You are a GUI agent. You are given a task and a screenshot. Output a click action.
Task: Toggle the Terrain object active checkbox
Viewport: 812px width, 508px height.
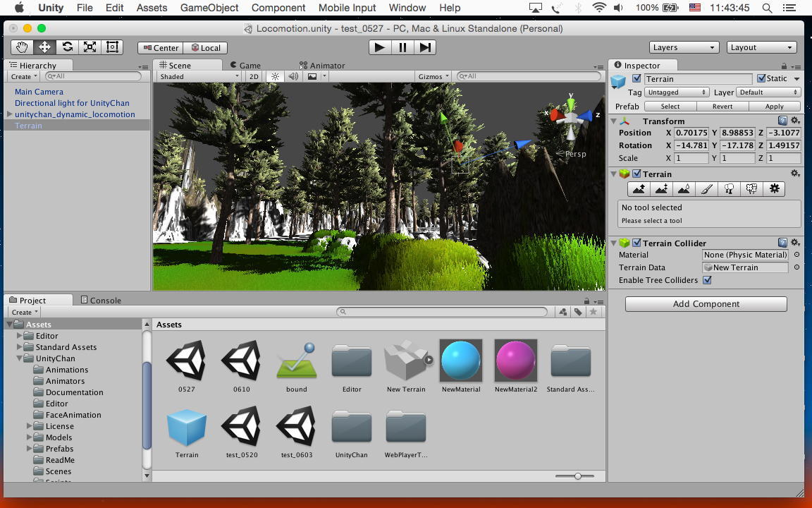click(x=636, y=78)
